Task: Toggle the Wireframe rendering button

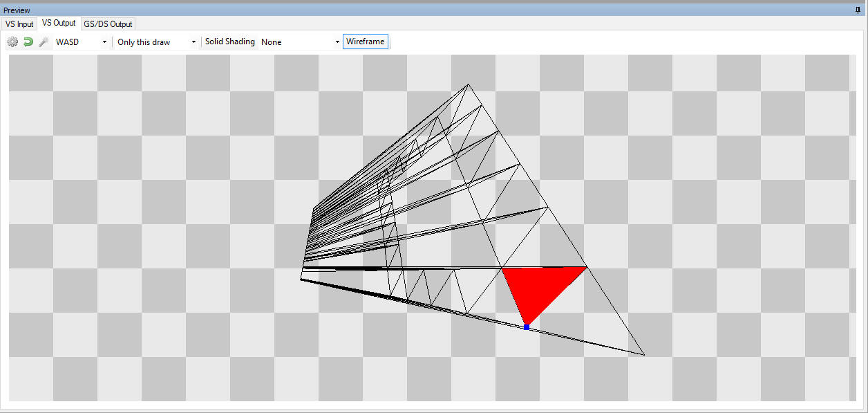Action: (x=365, y=42)
